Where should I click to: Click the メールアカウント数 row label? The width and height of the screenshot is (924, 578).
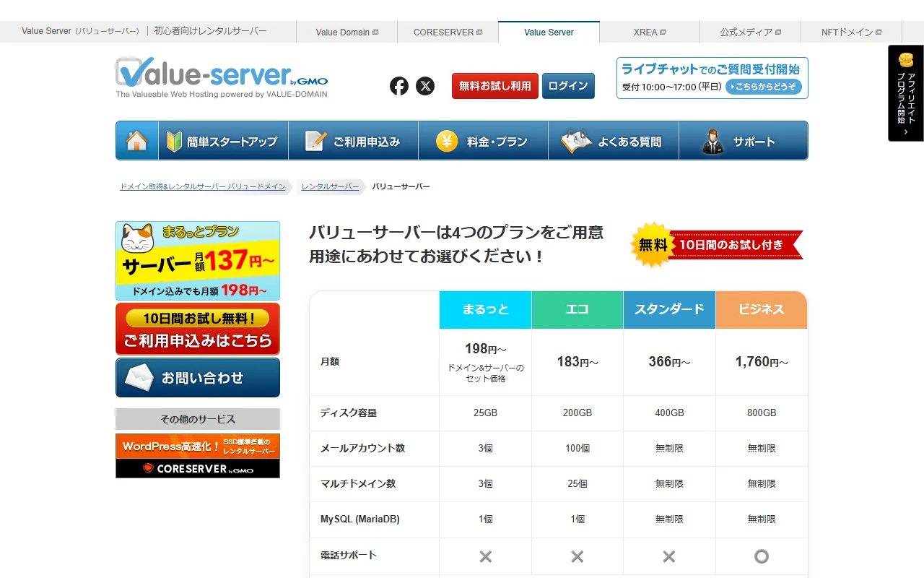click(362, 449)
